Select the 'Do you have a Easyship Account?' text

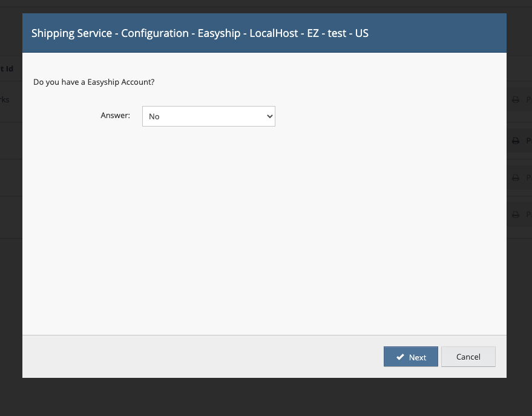pyautogui.click(x=94, y=82)
